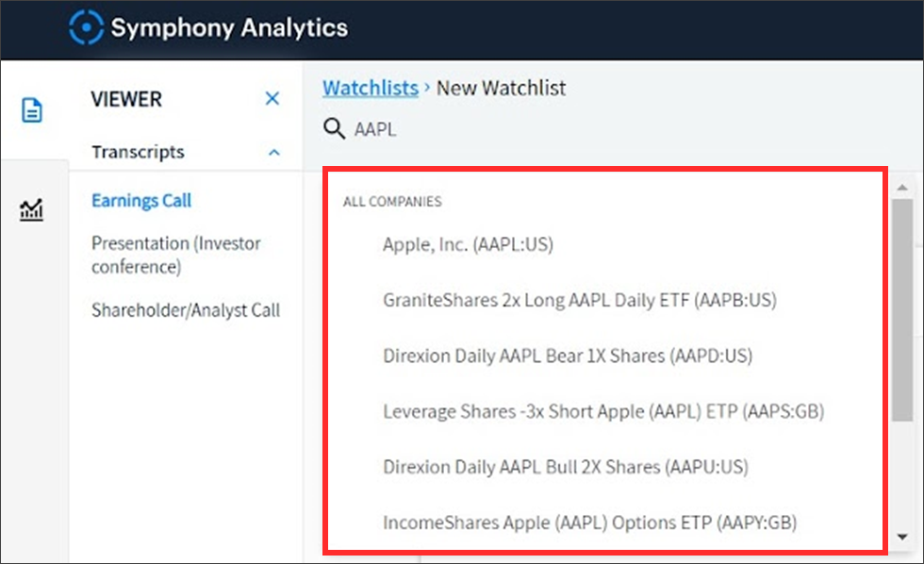Click the Transcripts section header
The image size is (924, 564).
click(x=138, y=152)
